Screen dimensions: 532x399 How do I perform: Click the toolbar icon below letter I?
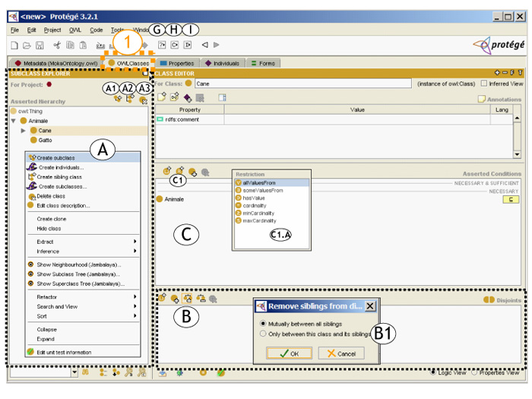(x=187, y=45)
